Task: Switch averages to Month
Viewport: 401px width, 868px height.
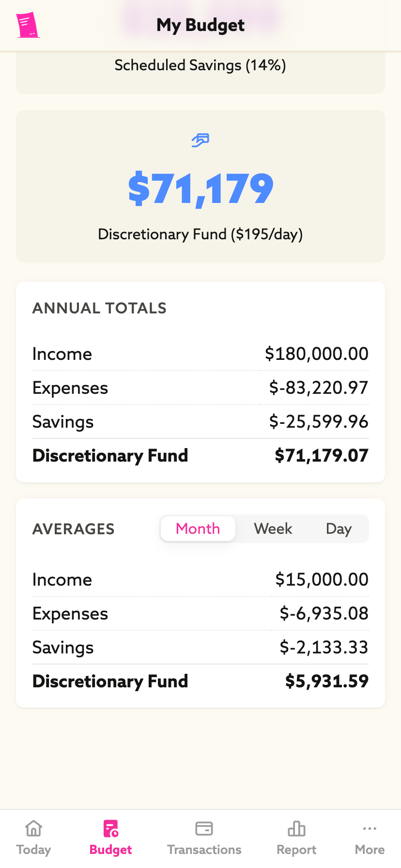Action: [x=198, y=528]
